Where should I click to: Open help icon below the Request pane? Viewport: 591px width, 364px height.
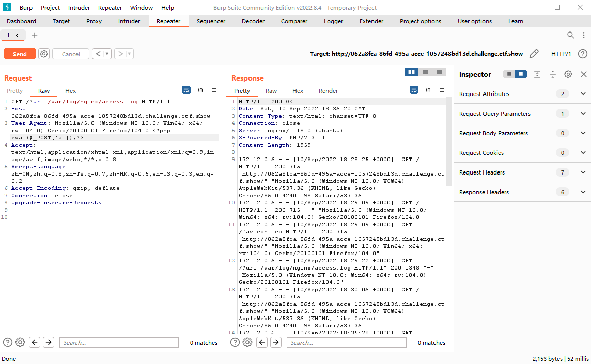(8, 342)
